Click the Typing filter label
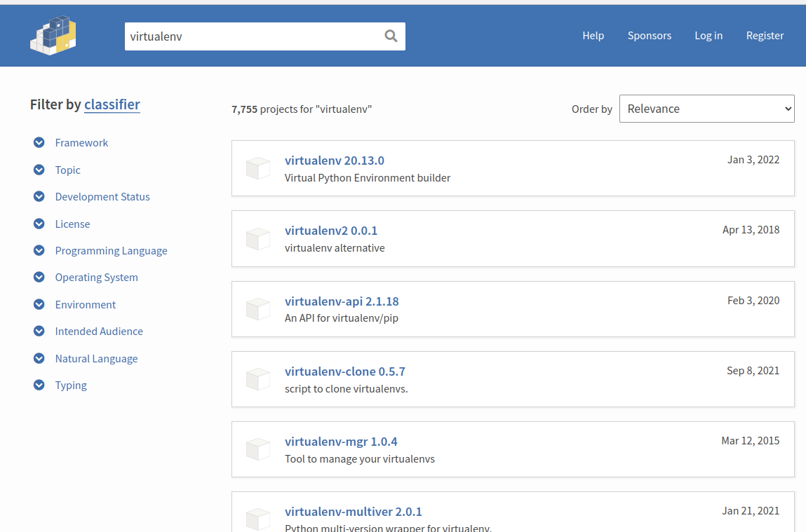This screenshot has height=532, width=806. point(70,385)
